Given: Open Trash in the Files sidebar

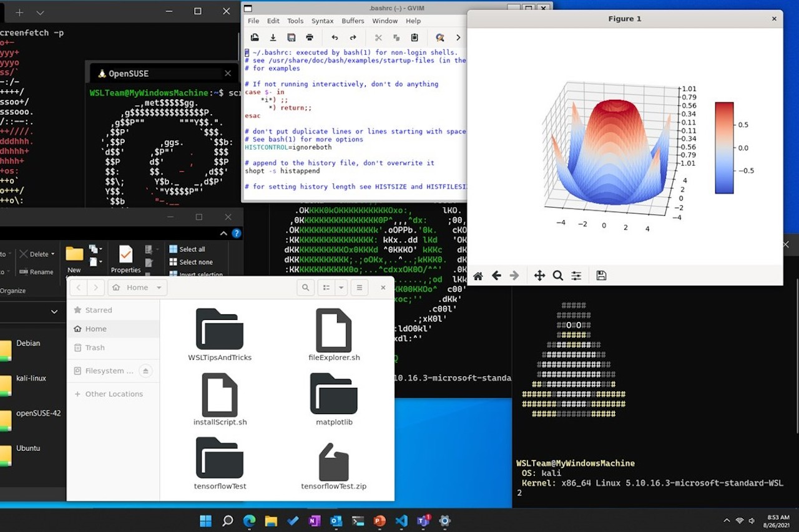Looking at the screenshot, I should (95, 348).
